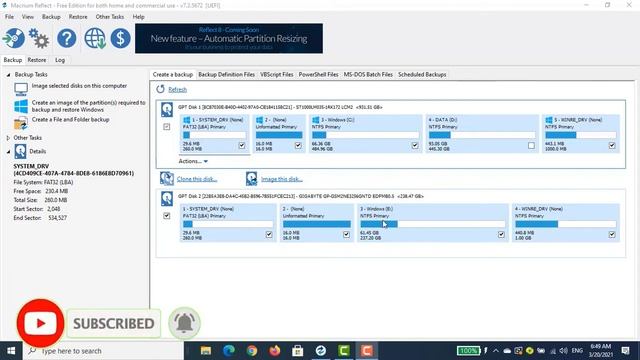Uncheck Disk 1 WINRE_DRV partition checkbox
This screenshot has height=360, width=640.
(x=612, y=145)
